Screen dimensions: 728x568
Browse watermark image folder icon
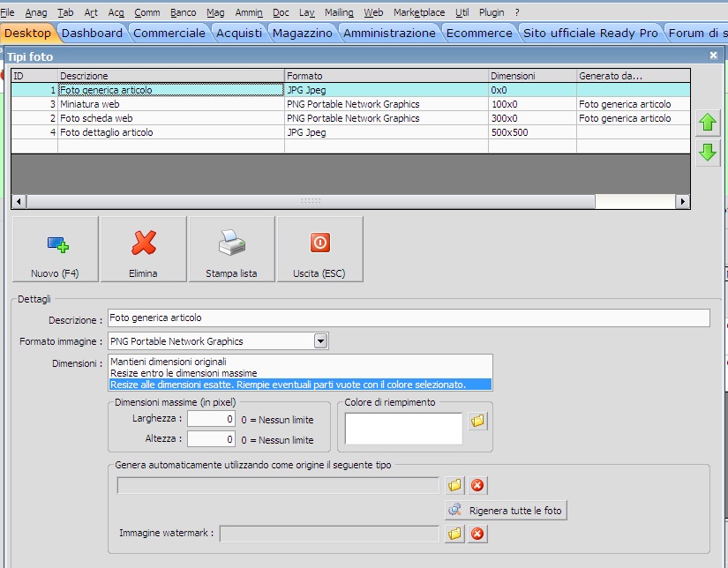point(454,534)
